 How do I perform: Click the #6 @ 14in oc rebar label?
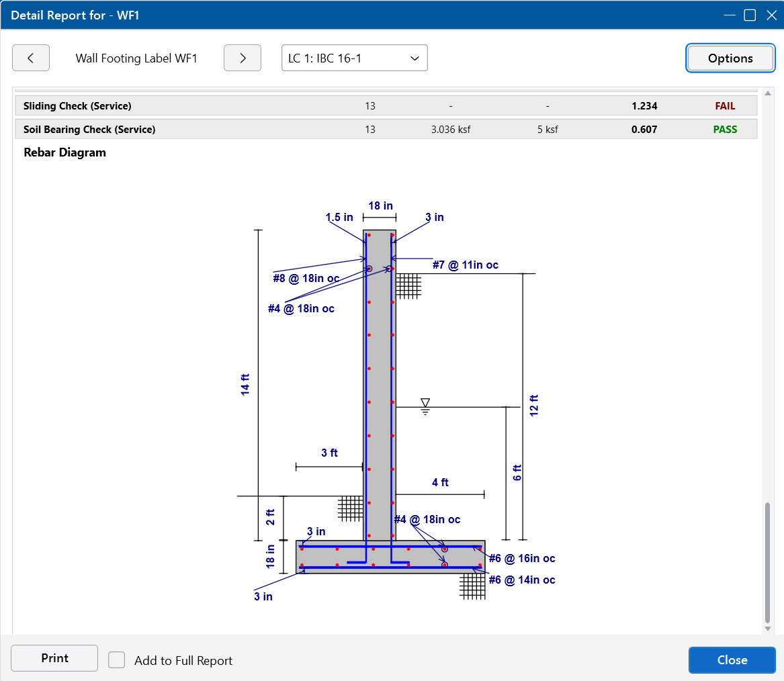pyautogui.click(x=521, y=580)
